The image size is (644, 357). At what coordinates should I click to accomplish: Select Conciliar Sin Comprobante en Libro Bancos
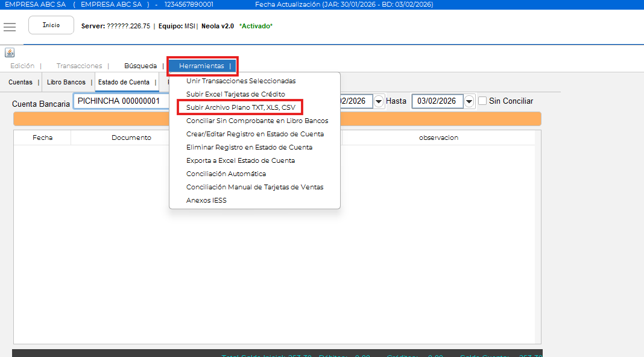257,121
